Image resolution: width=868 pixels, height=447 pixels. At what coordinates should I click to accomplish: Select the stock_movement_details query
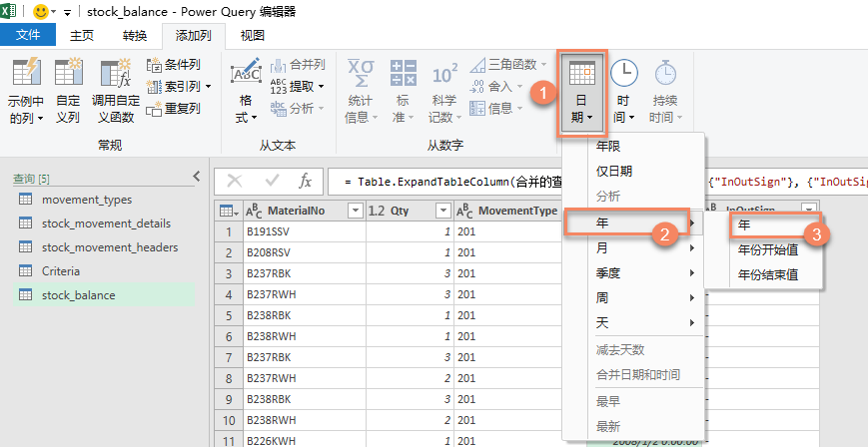104,223
